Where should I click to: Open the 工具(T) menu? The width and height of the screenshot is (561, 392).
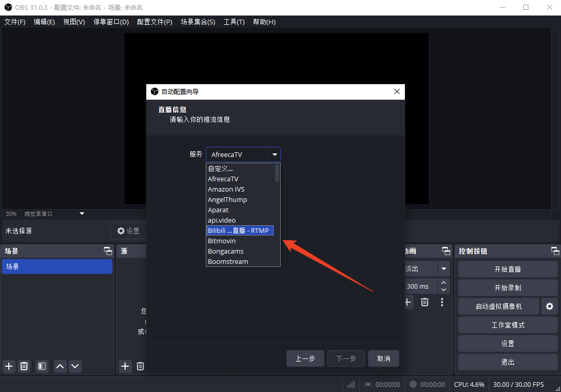[x=234, y=22]
